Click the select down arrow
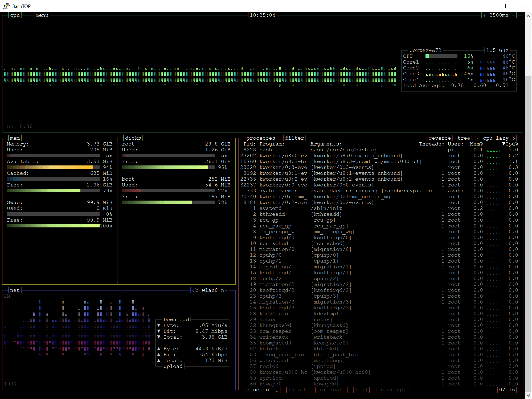The height and width of the screenshot is (399, 532). point(277,390)
